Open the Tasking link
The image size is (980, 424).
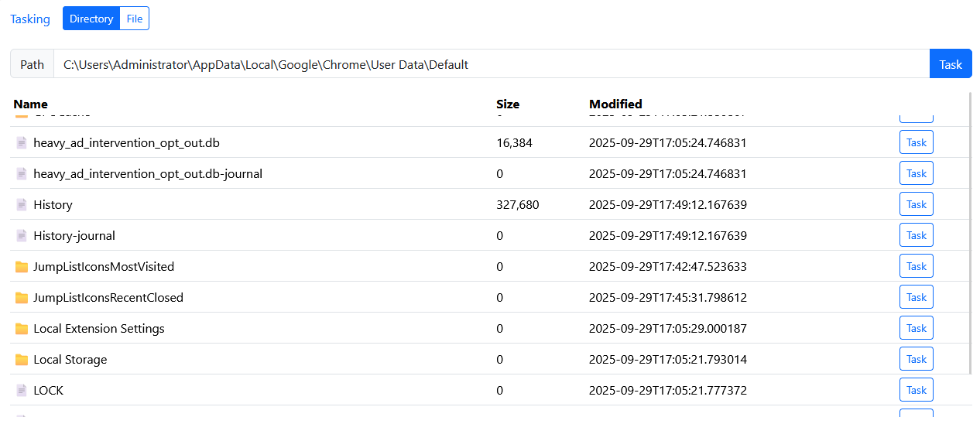(30, 19)
